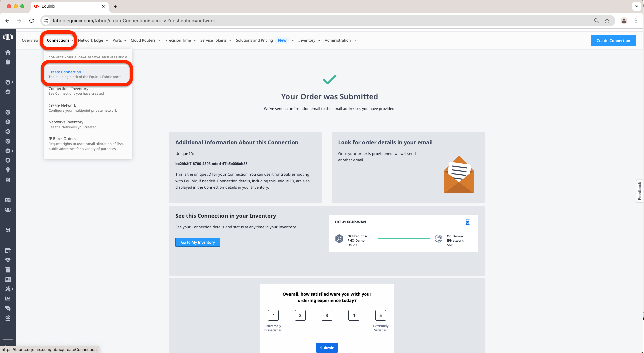Screen dimensions: 644x353
Task: Choose Create Network from the menu
Action: pos(87,108)
